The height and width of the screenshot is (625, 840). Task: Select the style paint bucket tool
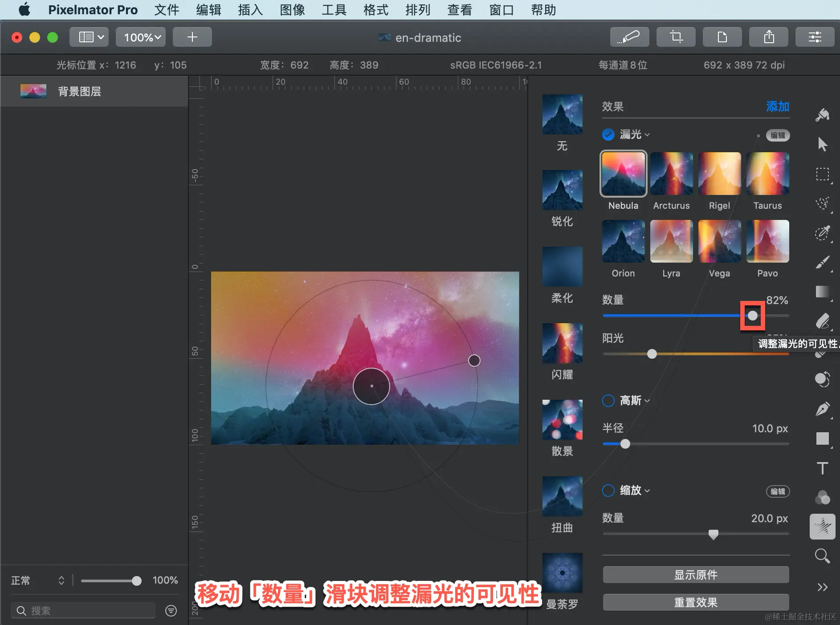tap(822, 115)
